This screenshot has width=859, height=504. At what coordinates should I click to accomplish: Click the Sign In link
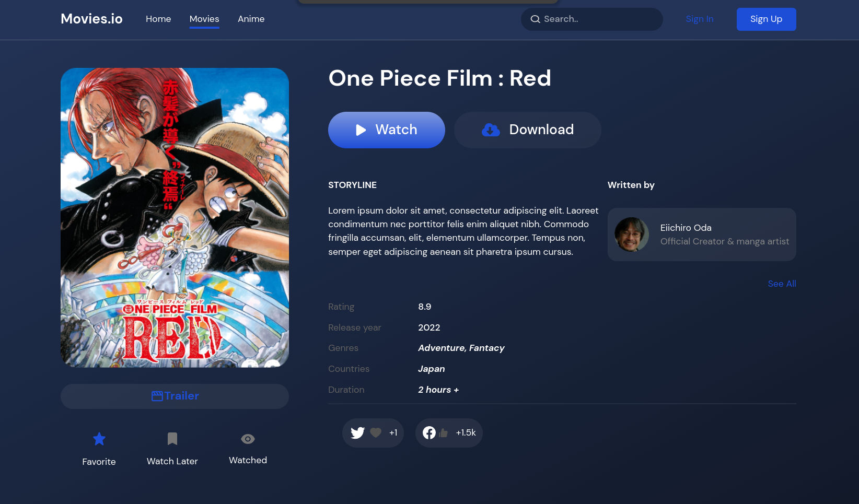pyautogui.click(x=700, y=19)
